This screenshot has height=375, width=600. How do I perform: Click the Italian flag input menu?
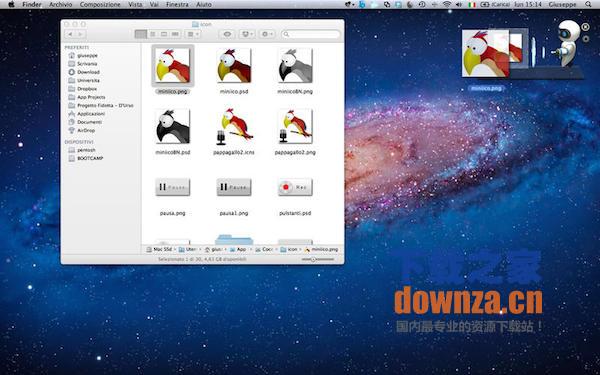pos(472,5)
